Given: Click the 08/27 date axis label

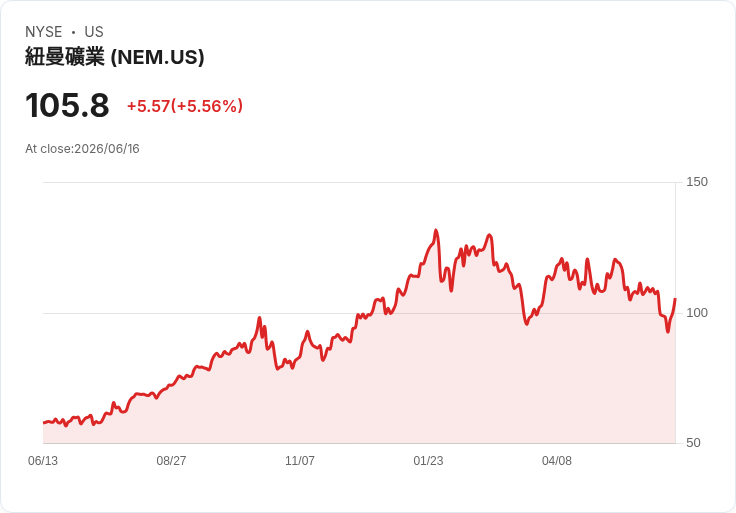Looking at the screenshot, I should point(171,461).
